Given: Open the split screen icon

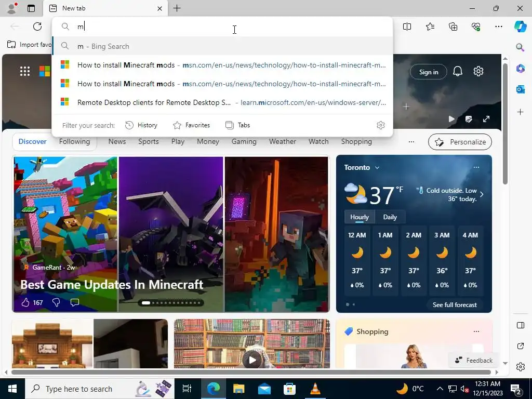Looking at the screenshot, I should (407, 26).
